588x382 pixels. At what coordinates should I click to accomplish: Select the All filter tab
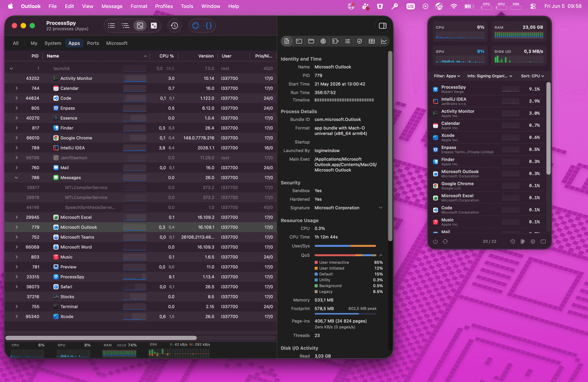[16, 43]
